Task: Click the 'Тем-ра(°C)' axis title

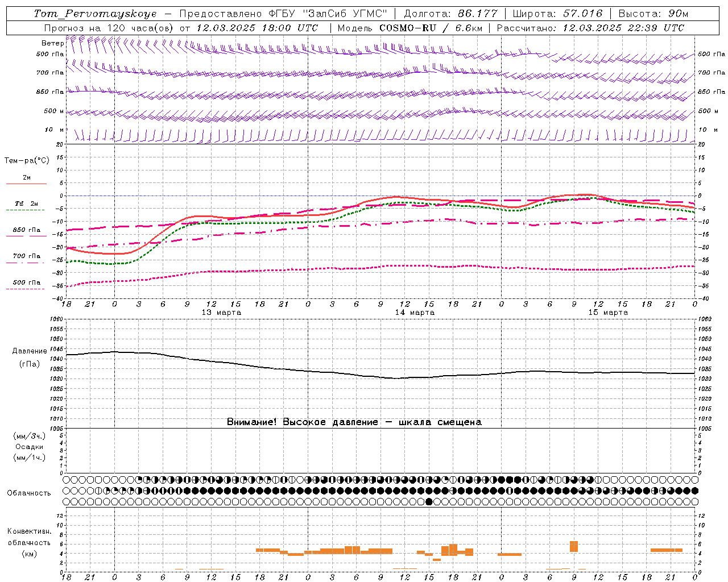Action: 27,161
